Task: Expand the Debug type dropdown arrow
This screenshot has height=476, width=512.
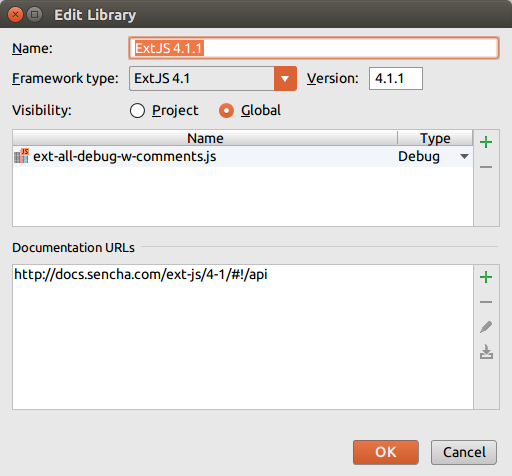Action: click(464, 156)
